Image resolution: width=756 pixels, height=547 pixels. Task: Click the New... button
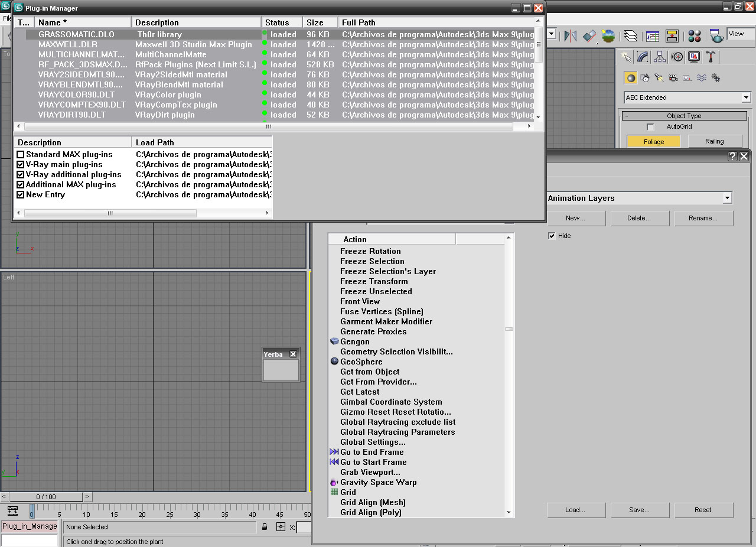click(576, 218)
